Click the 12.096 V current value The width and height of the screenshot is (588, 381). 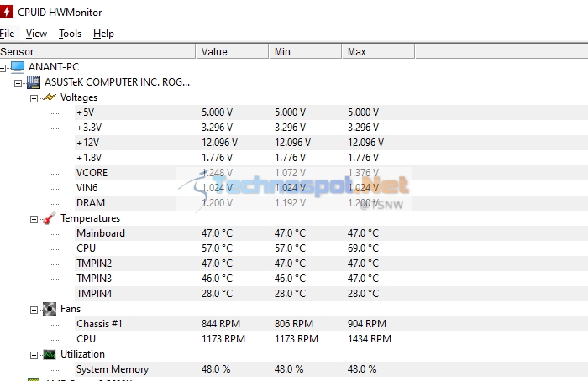(x=219, y=143)
